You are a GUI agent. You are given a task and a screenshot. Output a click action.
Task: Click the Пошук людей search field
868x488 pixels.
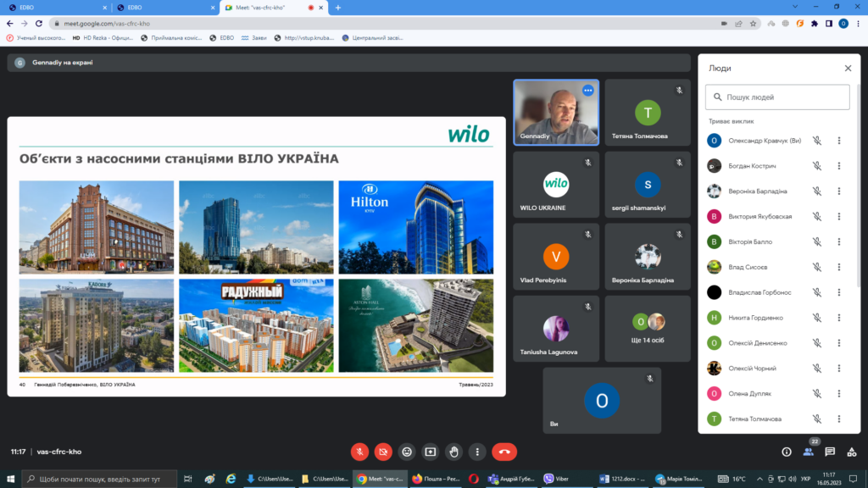click(777, 97)
